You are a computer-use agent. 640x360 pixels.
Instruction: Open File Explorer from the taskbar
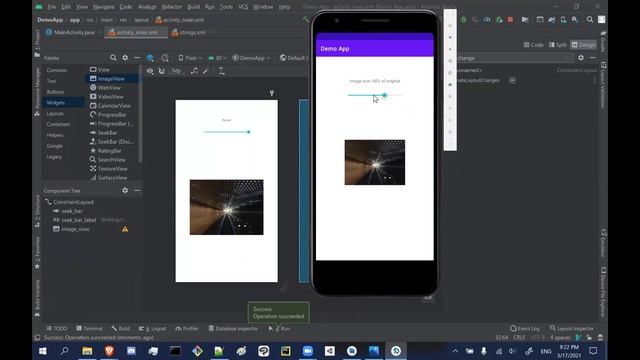point(87,351)
